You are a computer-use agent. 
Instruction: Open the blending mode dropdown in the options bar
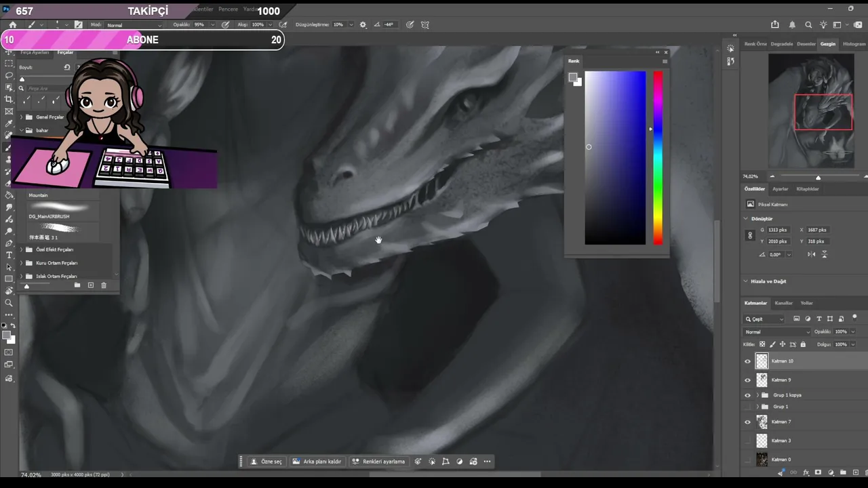pos(135,25)
